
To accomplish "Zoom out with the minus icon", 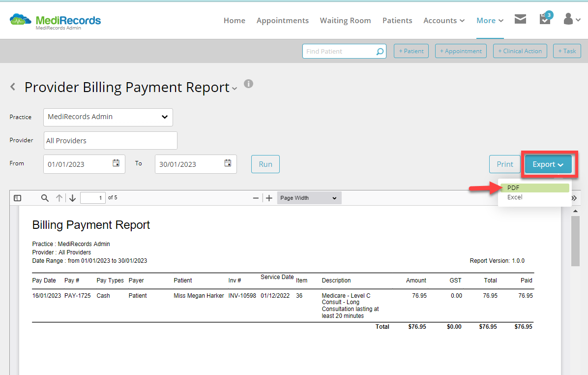I will [x=256, y=198].
